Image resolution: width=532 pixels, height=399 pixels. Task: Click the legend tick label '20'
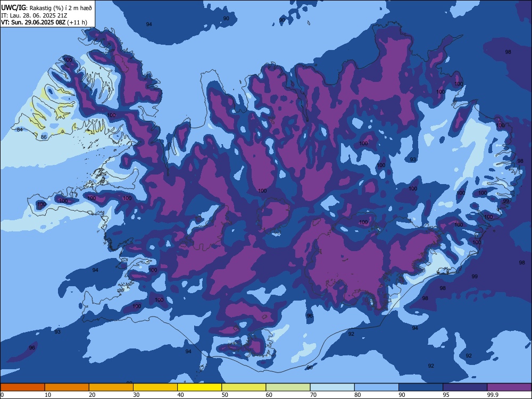[x=92, y=395]
